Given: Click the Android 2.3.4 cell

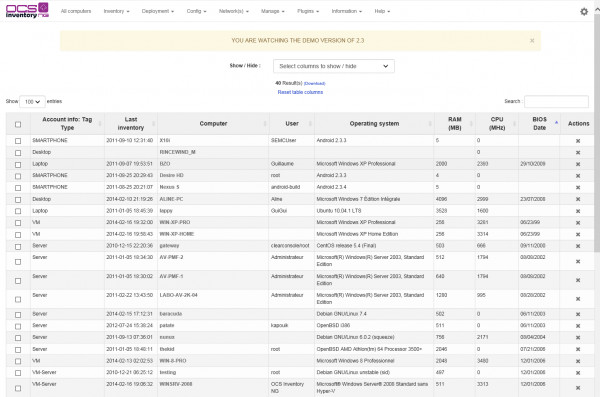Looking at the screenshot, I should coord(331,187).
